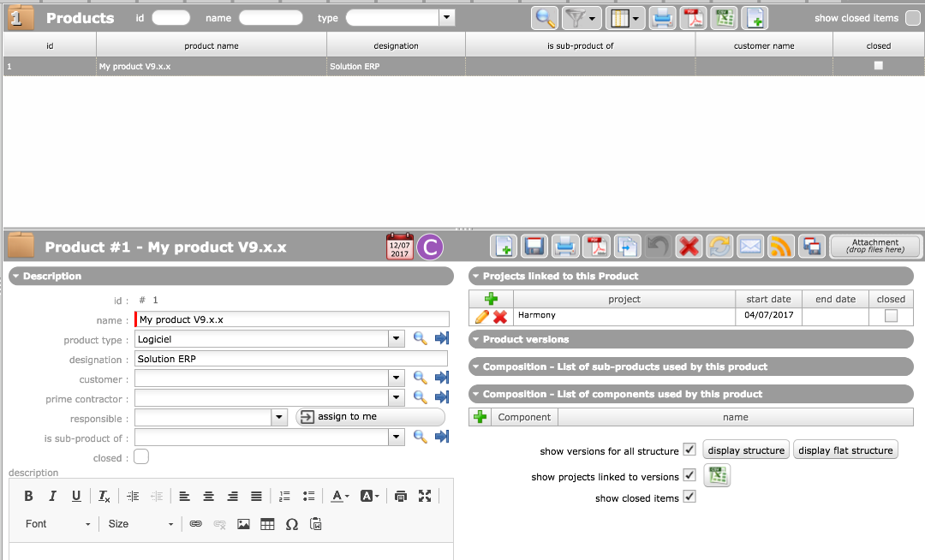Print the product detail
This screenshot has height=560, width=925.
pos(565,247)
